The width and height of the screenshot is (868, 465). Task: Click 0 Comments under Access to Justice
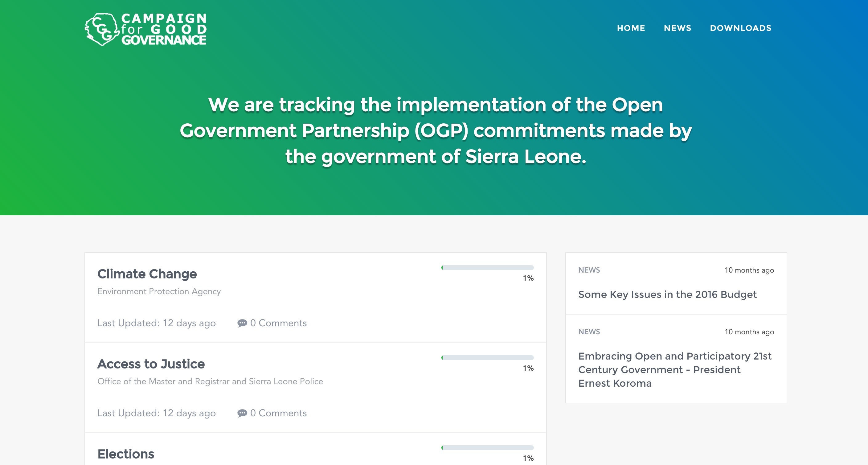(x=278, y=413)
